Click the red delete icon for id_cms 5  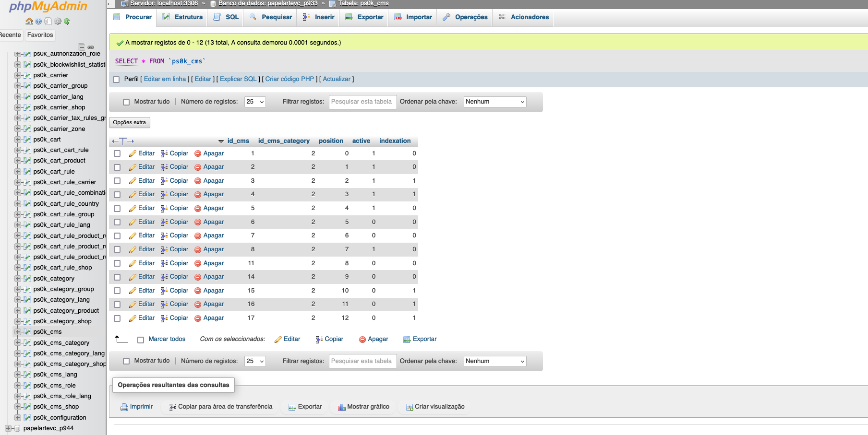198,208
